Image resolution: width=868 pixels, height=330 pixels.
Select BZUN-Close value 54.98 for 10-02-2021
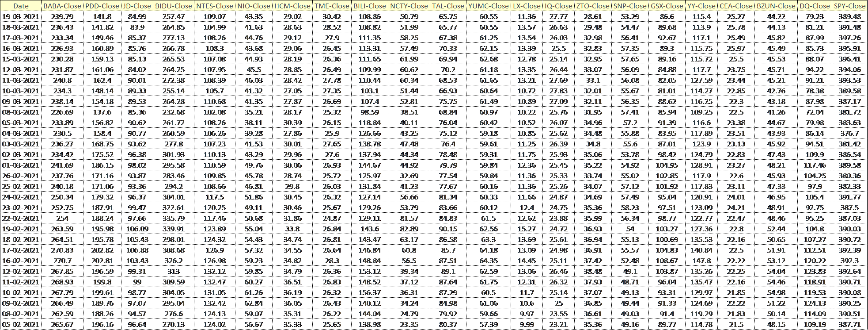click(777, 292)
